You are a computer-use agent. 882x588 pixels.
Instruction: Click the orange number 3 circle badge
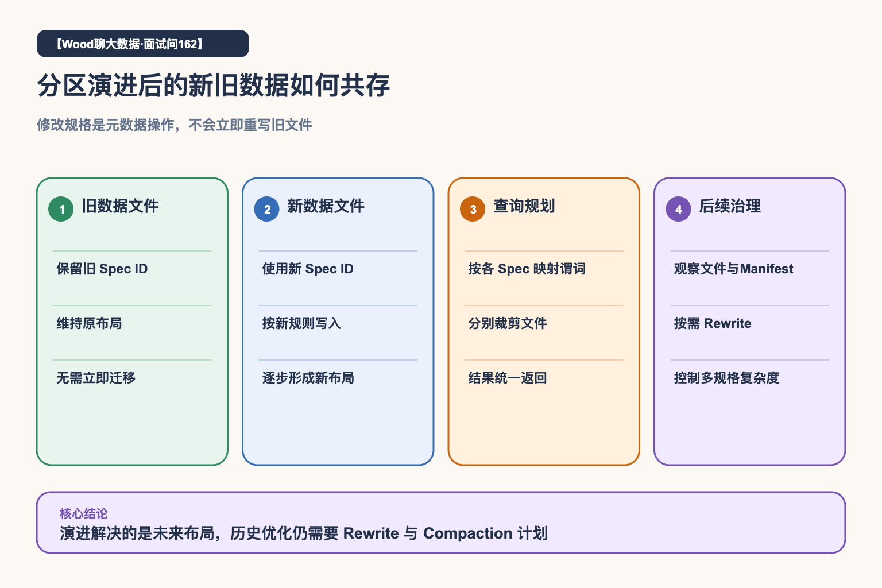pos(473,209)
